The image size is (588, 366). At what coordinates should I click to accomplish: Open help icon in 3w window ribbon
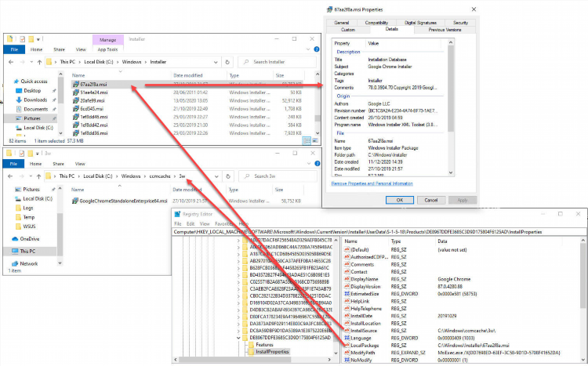point(318,164)
